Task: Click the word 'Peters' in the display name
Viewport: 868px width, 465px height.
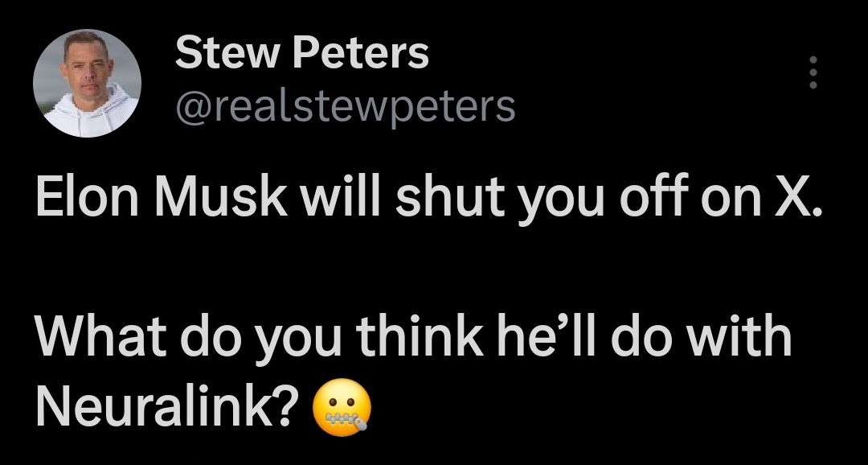Action: coord(360,53)
